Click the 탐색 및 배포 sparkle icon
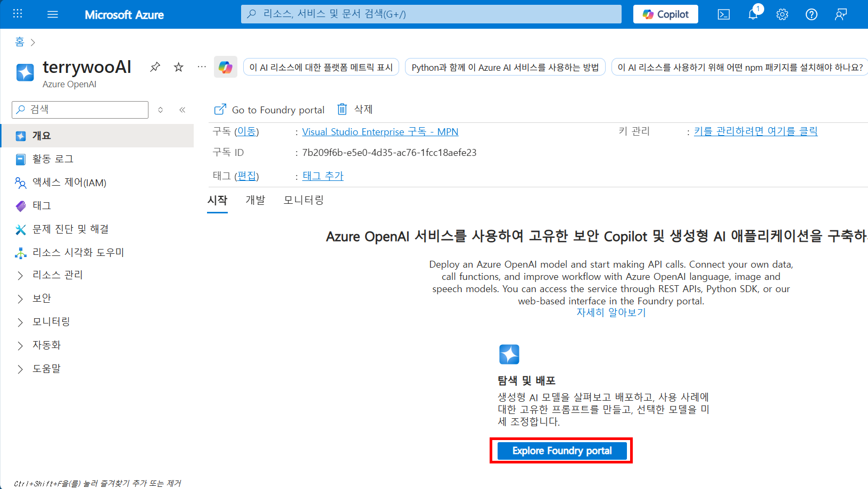The height and width of the screenshot is (489, 868). pos(509,354)
